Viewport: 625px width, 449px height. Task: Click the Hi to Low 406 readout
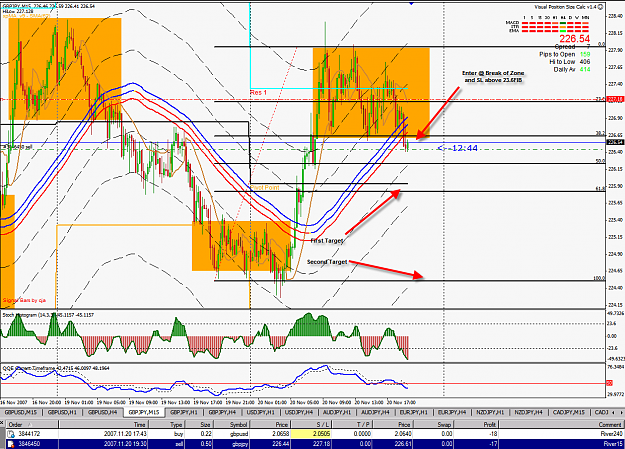(570, 62)
